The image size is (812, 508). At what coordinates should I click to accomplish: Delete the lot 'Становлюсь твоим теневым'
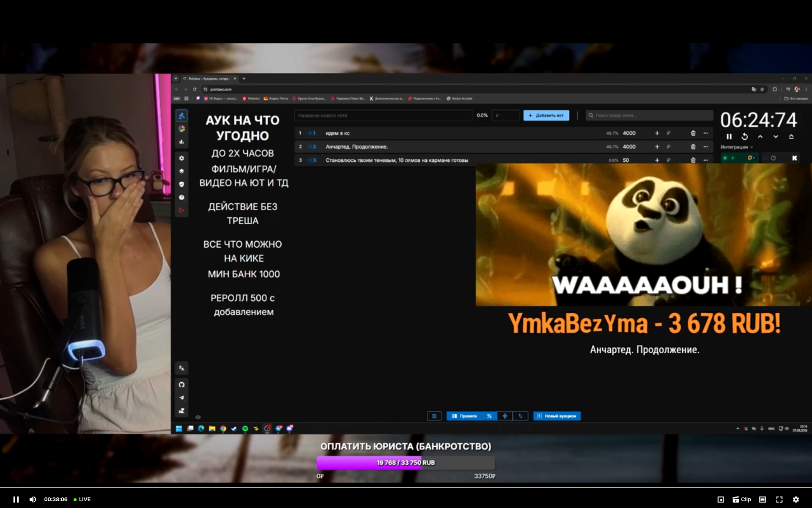tap(693, 160)
